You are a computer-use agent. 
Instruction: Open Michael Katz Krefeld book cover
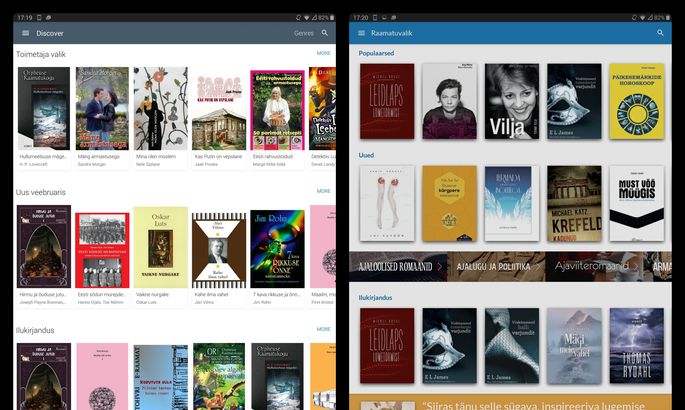(x=574, y=203)
